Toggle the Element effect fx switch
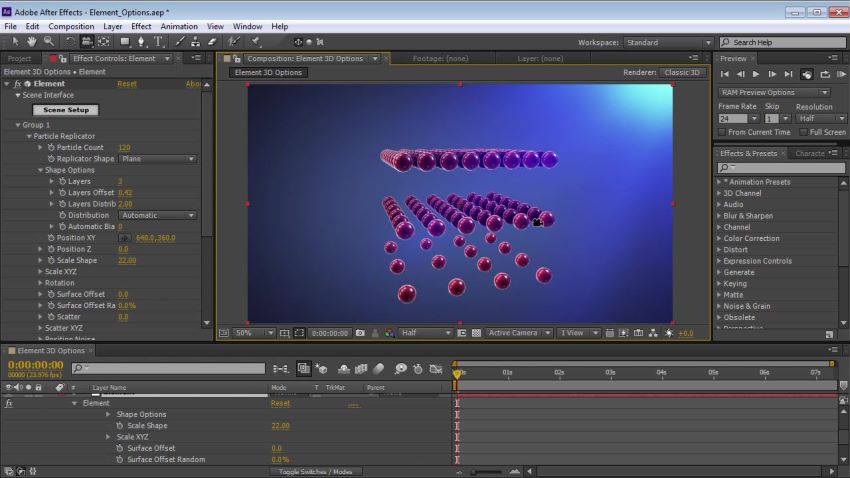Viewport: 850px width, 478px height. coord(17,83)
